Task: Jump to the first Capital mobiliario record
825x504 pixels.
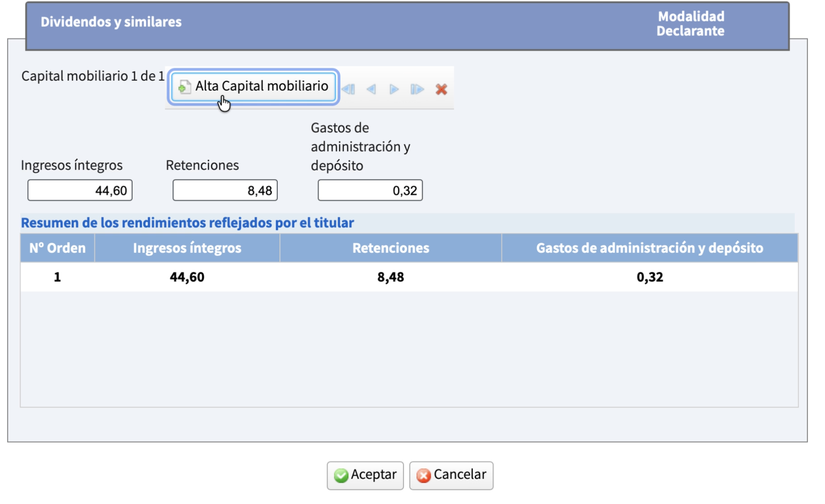Action: pyautogui.click(x=349, y=90)
